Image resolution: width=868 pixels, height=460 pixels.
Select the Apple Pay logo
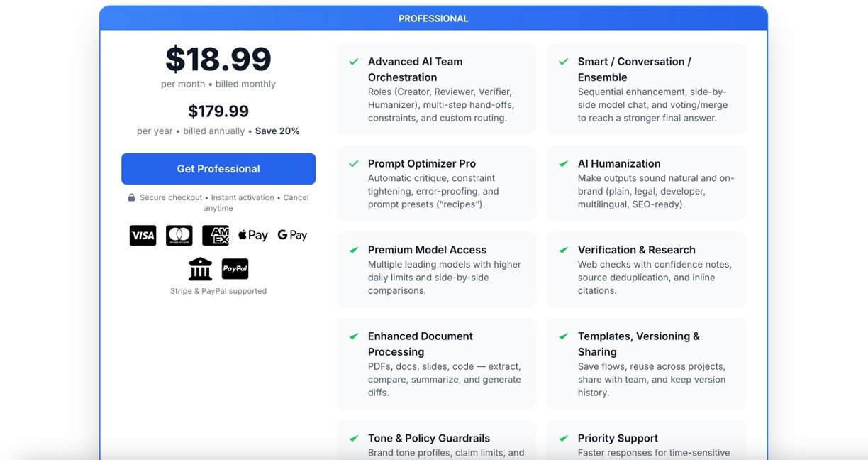pos(252,236)
